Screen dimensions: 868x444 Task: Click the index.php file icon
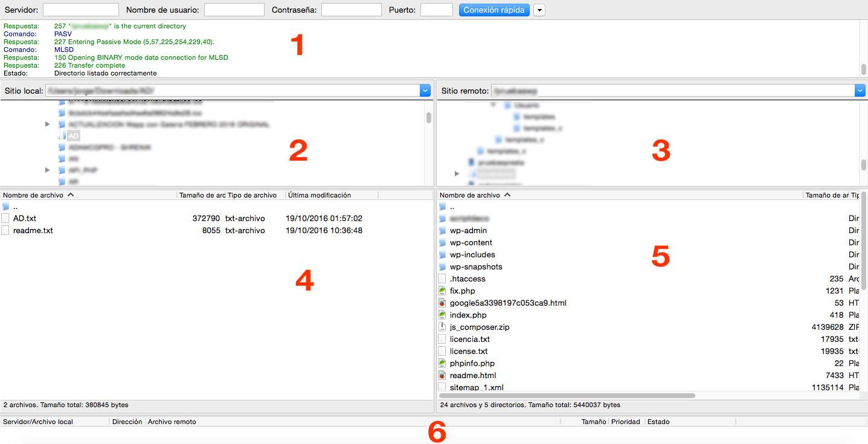coord(442,315)
